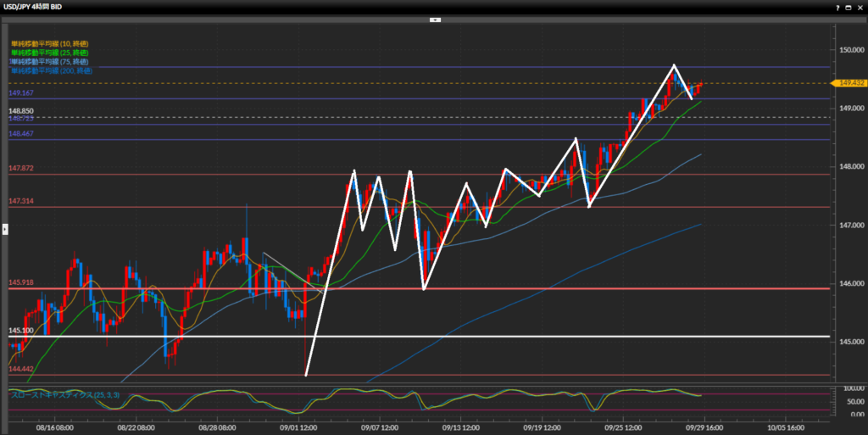
Task: Maximize the chart window
Action: click(847, 6)
